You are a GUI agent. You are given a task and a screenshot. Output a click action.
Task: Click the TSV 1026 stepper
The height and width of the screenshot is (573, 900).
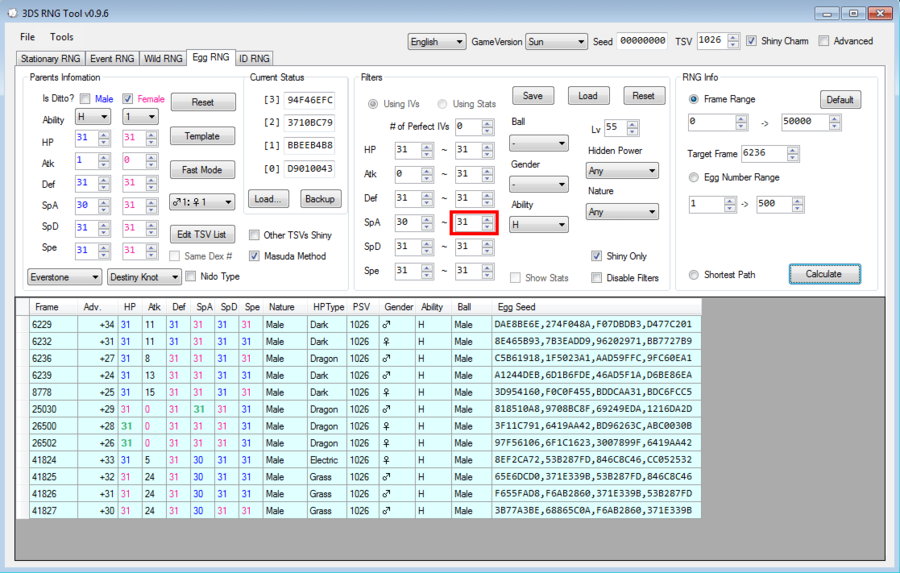click(x=733, y=41)
